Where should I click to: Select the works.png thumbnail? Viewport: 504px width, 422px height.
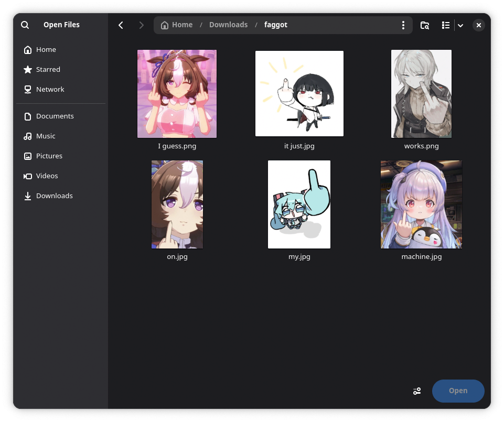tap(421, 94)
